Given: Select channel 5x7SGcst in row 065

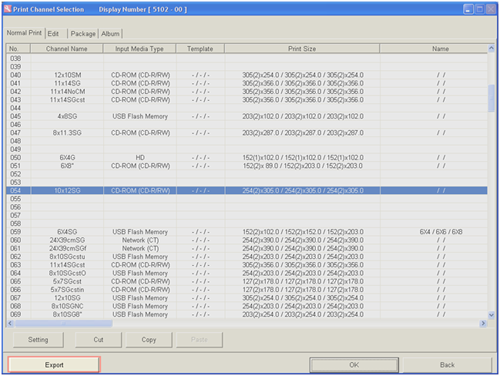Looking at the screenshot, I should tap(67, 281).
